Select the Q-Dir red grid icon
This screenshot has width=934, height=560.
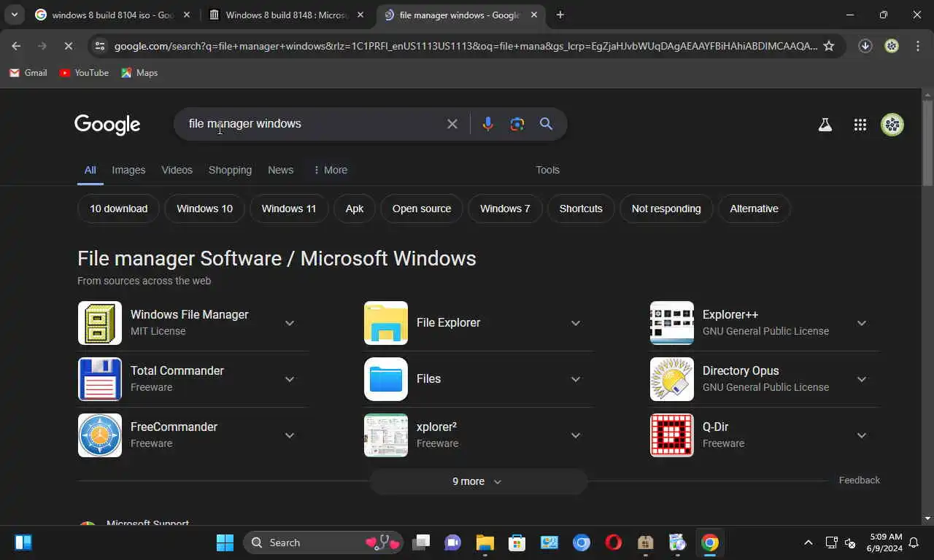click(x=672, y=435)
